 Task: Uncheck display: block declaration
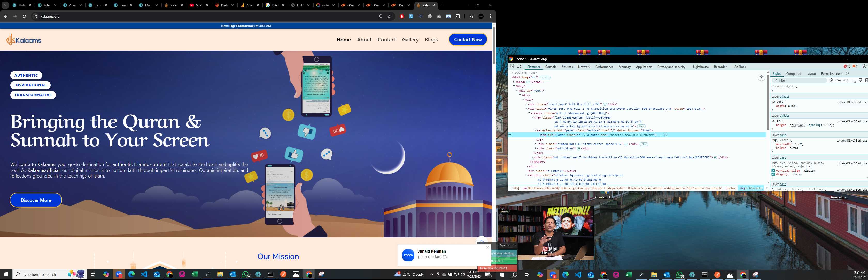[x=773, y=174]
